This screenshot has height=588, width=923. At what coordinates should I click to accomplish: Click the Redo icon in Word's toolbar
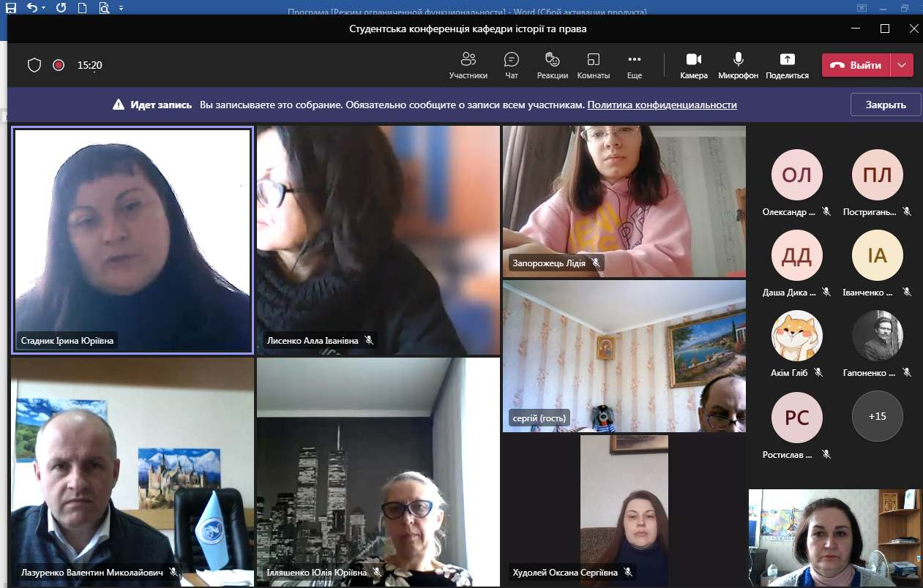click(60, 7)
